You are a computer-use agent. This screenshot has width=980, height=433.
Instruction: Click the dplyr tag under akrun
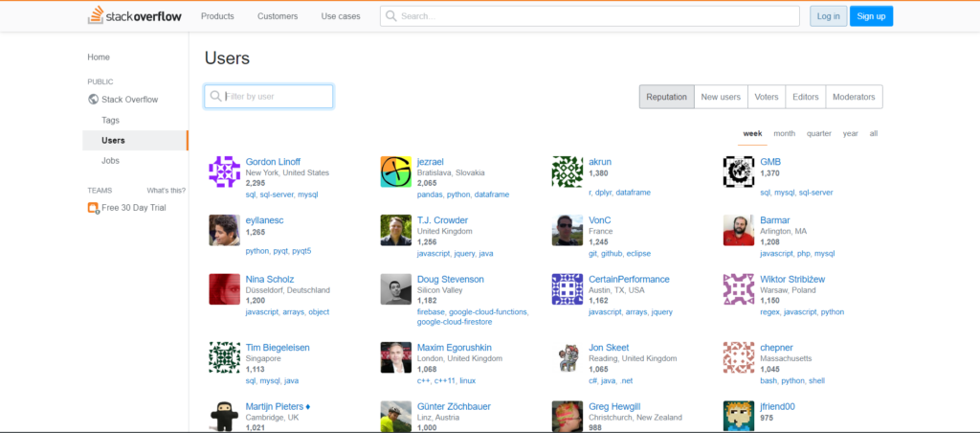pos(603,193)
